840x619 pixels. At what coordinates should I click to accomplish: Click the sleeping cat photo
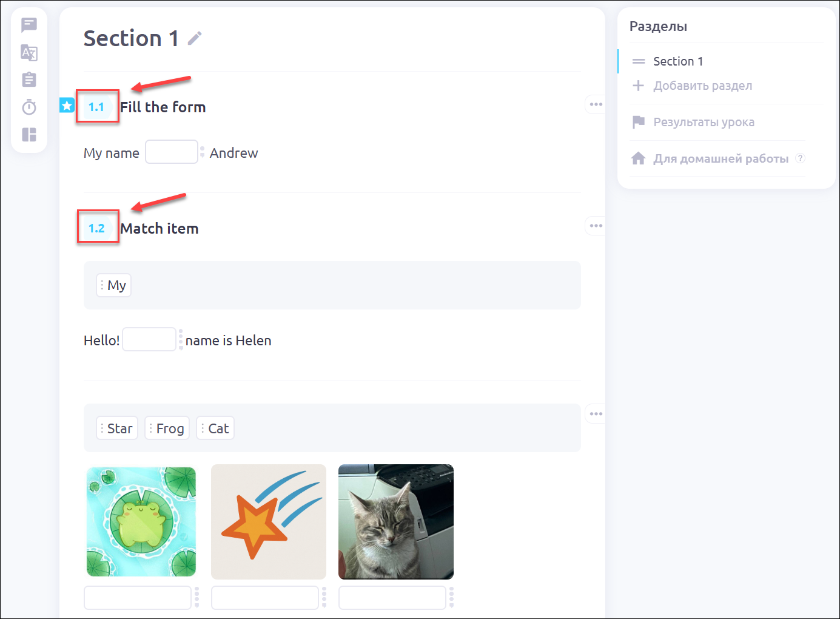click(396, 522)
